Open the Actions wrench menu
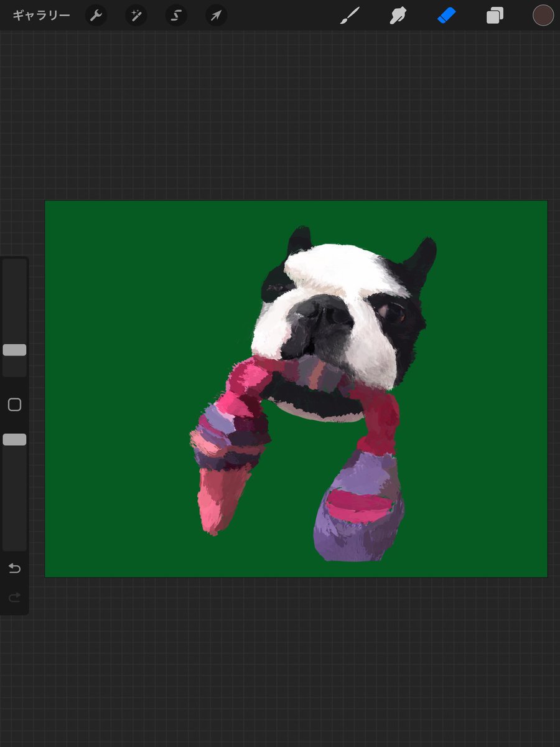The image size is (560, 747). tap(96, 16)
